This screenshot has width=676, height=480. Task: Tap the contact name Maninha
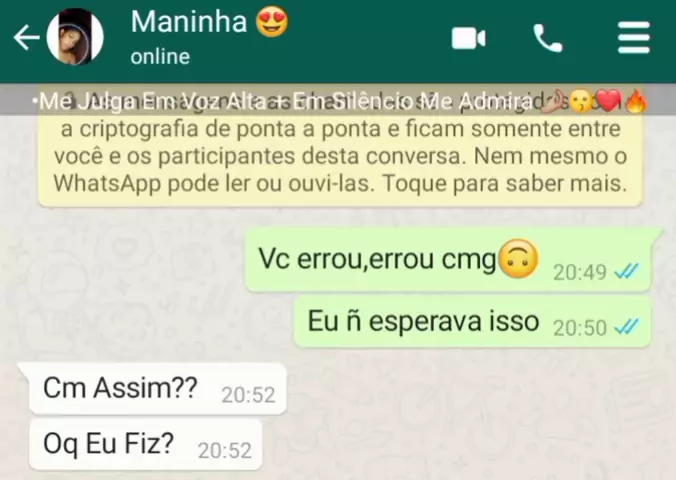[189, 22]
